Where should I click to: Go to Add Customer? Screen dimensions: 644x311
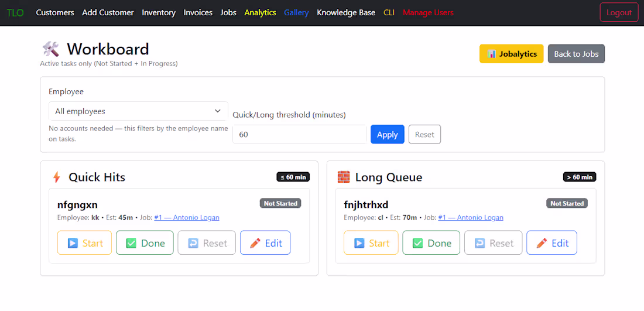tap(108, 13)
